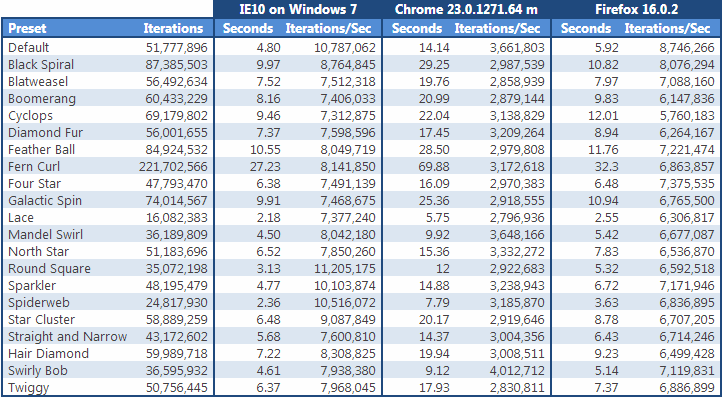Select the Swirly Bob preset name
The height and width of the screenshot is (398, 723).
tap(38, 371)
